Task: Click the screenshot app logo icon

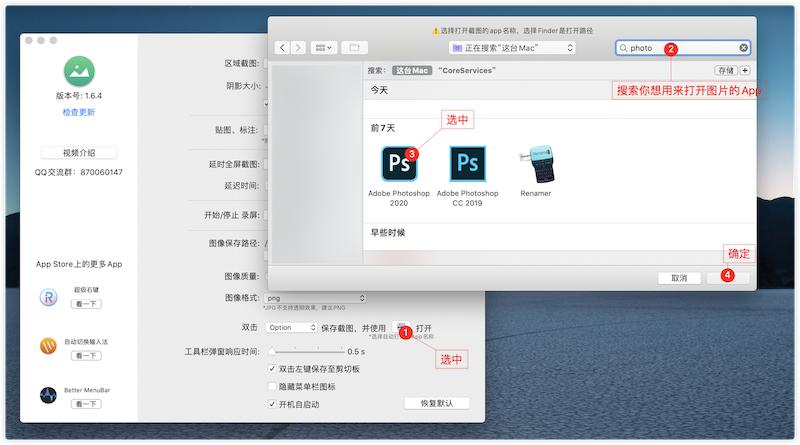Action: click(x=79, y=71)
